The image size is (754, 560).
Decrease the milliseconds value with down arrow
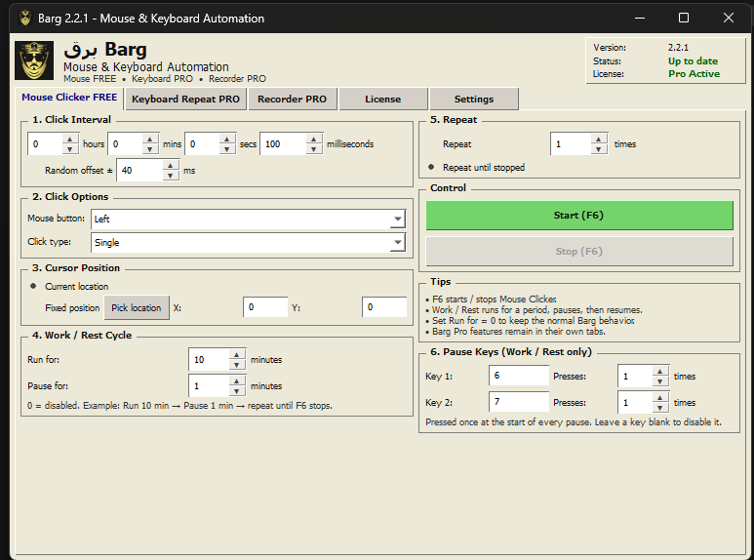pos(313,149)
